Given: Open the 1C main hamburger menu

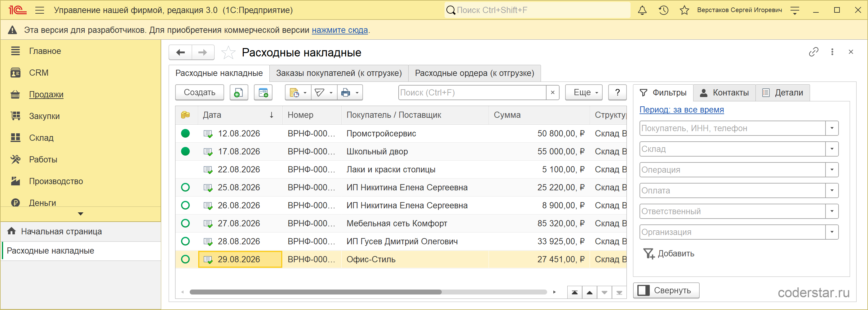Looking at the screenshot, I should 40,10.
